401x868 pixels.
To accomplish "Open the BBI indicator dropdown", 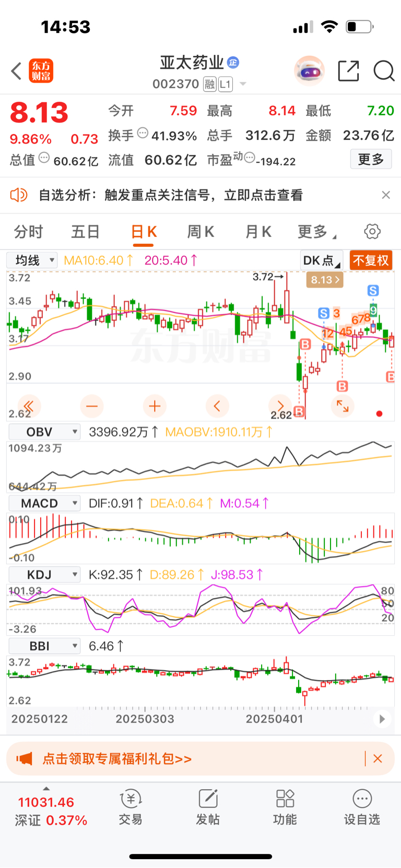I will pos(44,646).
